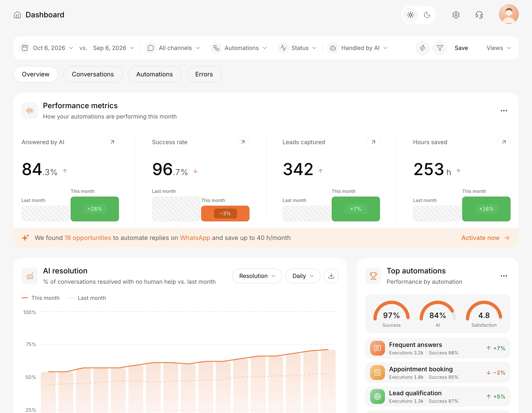Image resolution: width=532 pixels, height=413 pixels.
Task: Switch to light mode sun toggle
Action: click(410, 15)
